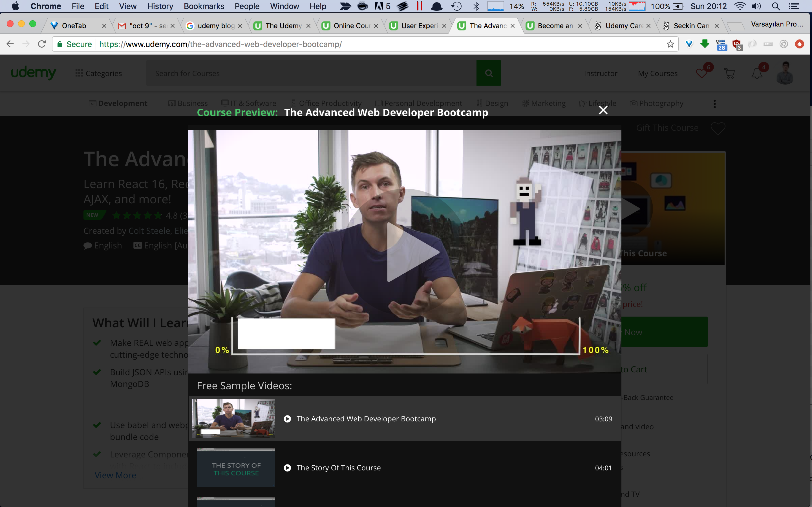The height and width of the screenshot is (507, 812).
Task: Open the My Courses link
Action: coord(657,74)
